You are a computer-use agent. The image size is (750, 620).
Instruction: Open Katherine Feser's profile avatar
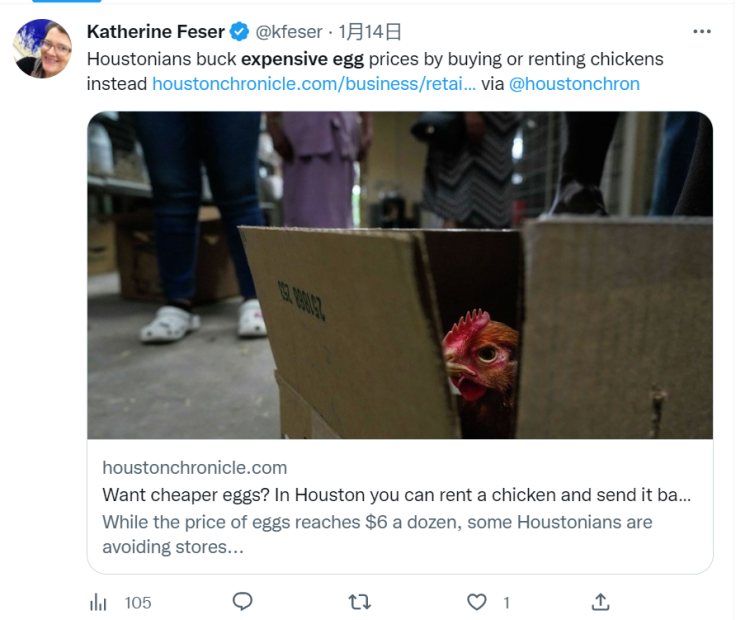click(42, 48)
